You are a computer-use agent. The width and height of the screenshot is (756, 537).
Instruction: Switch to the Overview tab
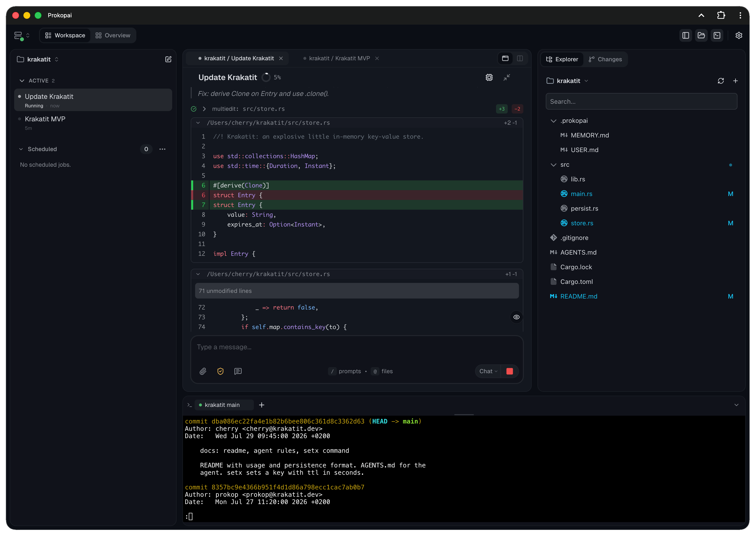click(x=113, y=35)
